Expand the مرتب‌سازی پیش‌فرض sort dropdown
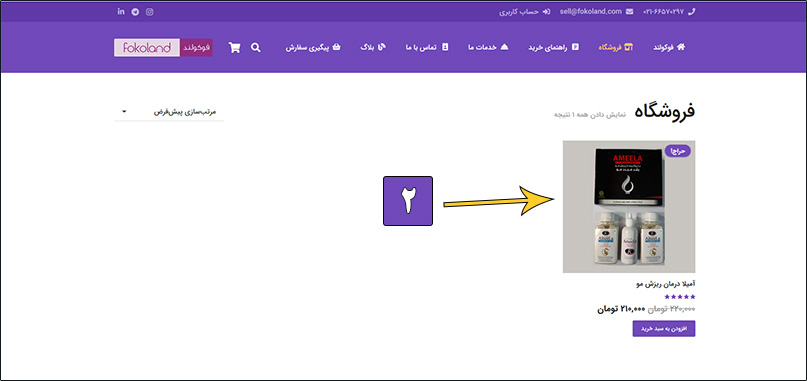 pyautogui.click(x=169, y=112)
